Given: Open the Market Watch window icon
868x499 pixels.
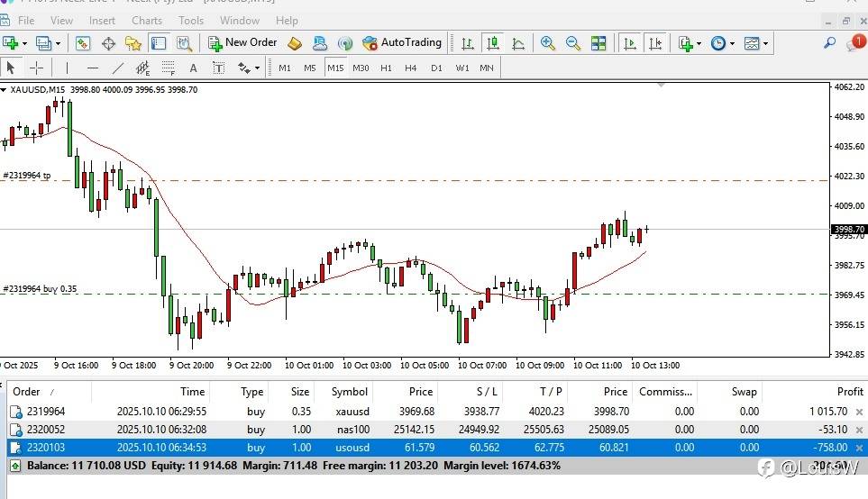Looking at the screenshot, I should (x=83, y=42).
